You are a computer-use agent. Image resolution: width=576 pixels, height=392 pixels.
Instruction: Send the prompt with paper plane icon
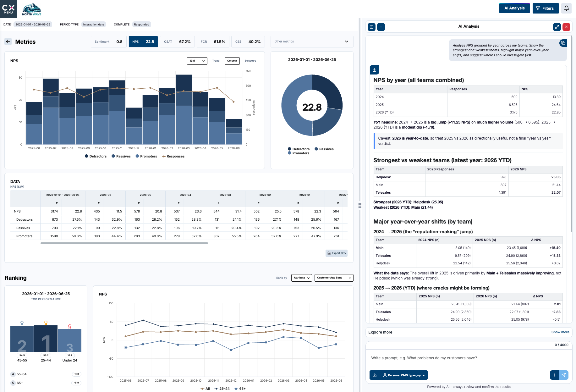pyautogui.click(x=564, y=375)
